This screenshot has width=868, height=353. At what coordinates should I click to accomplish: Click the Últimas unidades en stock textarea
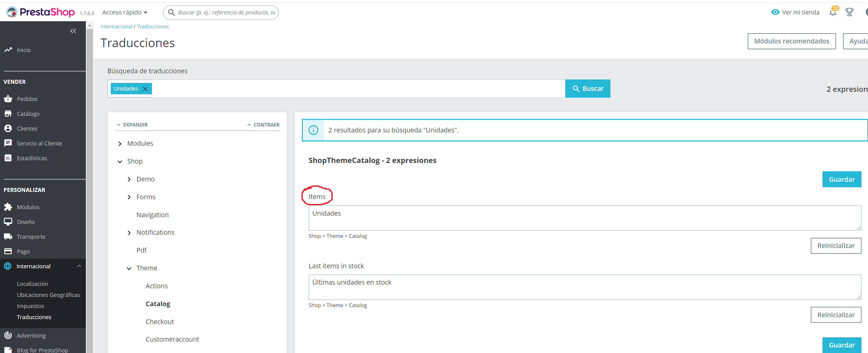coord(585,287)
